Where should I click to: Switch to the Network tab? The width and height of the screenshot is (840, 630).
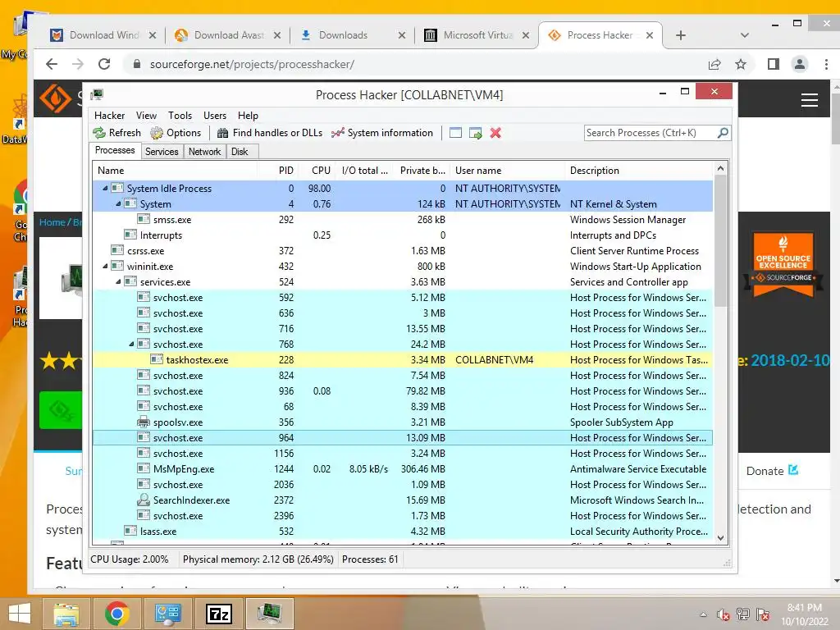pos(204,152)
